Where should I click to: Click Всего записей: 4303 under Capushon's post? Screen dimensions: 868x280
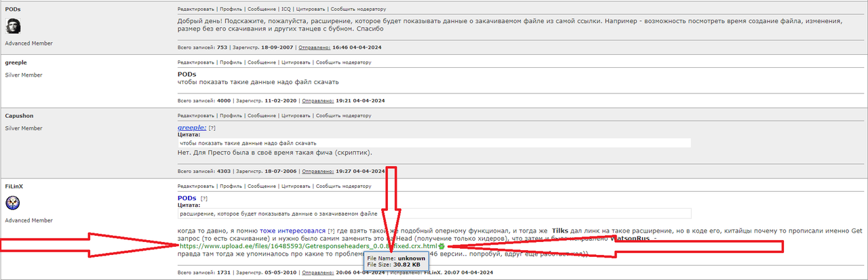pyautogui.click(x=203, y=171)
